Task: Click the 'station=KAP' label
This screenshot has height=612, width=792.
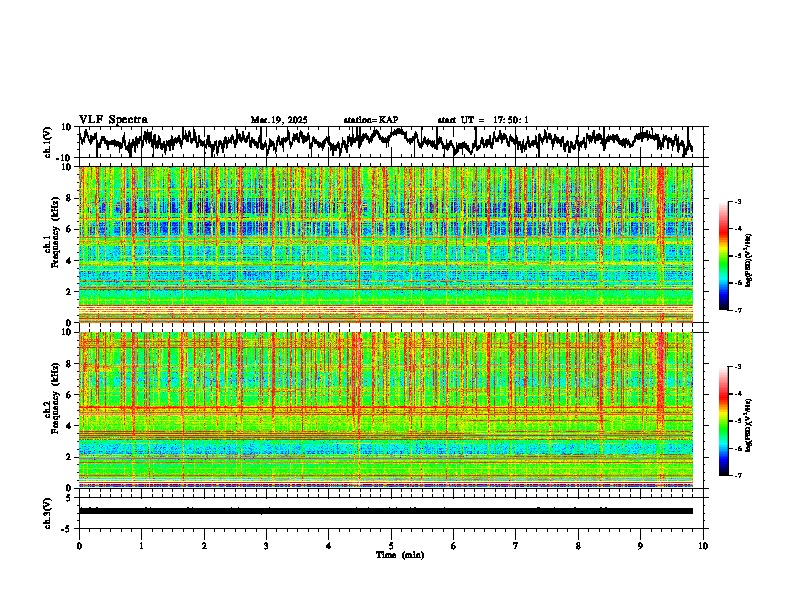Action: tap(371, 120)
